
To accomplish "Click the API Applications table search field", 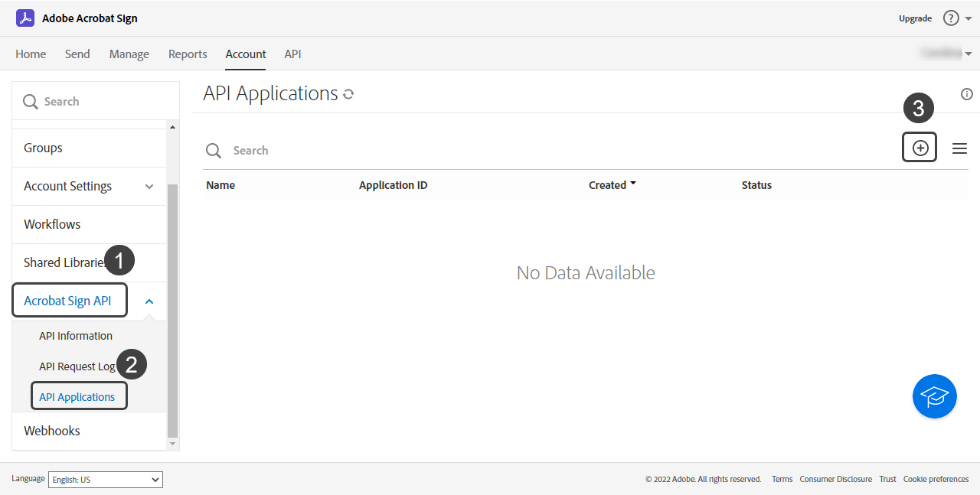I will point(551,150).
